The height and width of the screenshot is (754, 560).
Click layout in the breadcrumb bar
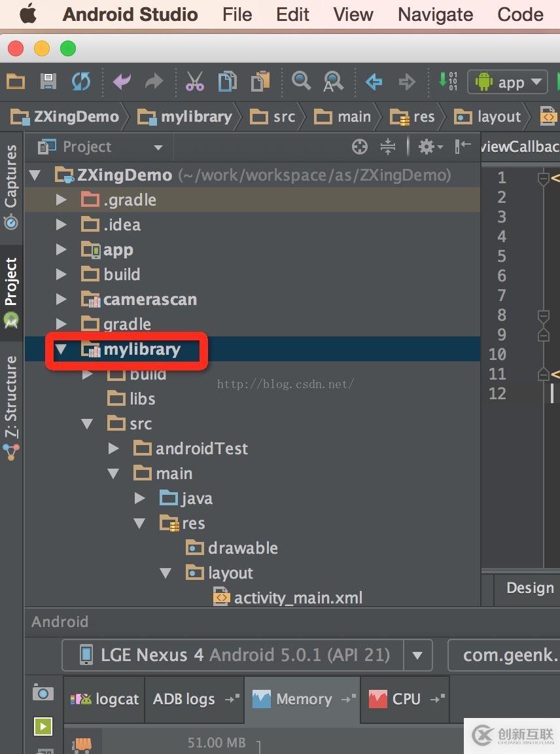[487, 117]
